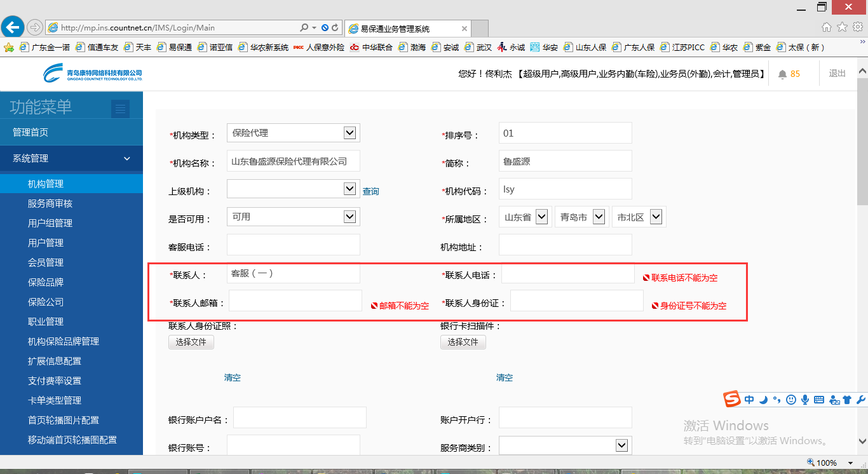
Task: Open the Sogou soft keyboard icon
Action: click(x=819, y=400)
